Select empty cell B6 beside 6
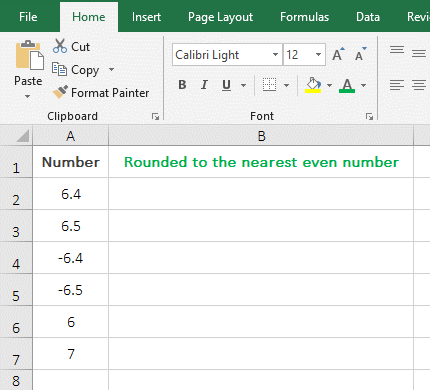Screen dimensions: 430x390 coord(261,322)
